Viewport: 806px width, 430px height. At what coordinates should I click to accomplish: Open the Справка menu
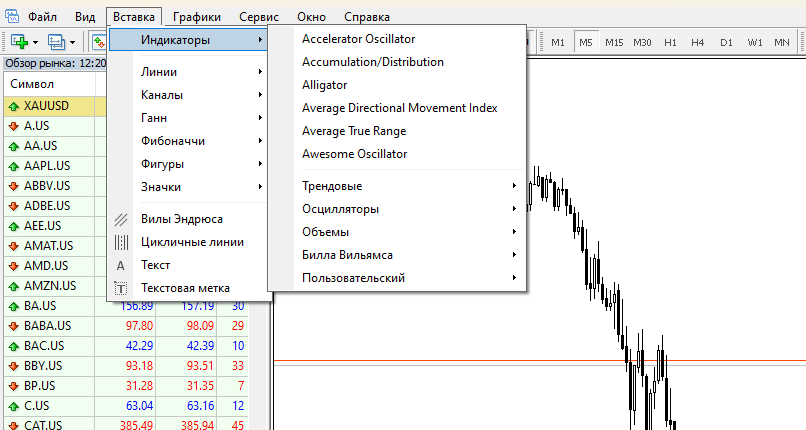pyautogui.click(x=367, y=16)
